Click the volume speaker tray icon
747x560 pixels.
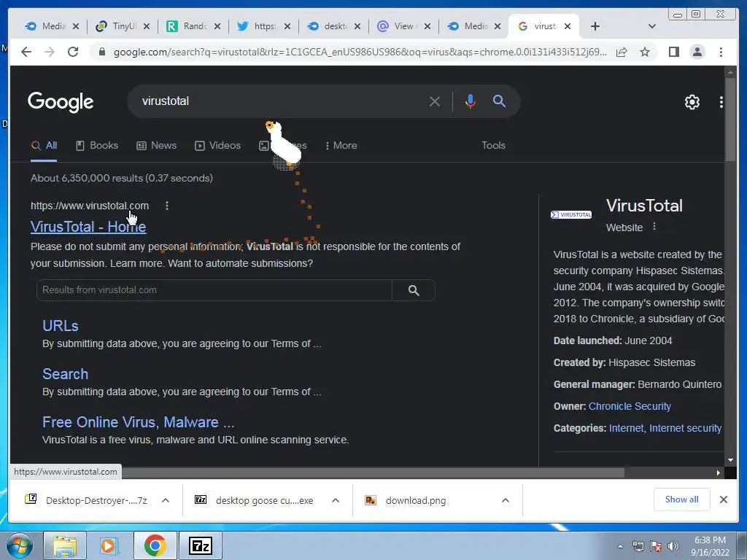point(673,546)
